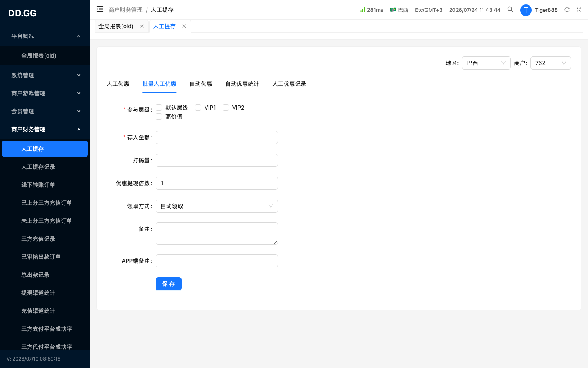
Task: Open 总出款记录 in the sidebar
Action: tap(45, 275)
